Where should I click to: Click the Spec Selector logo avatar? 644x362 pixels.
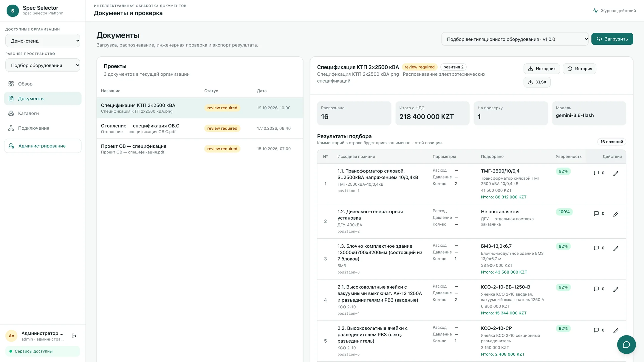13,10
